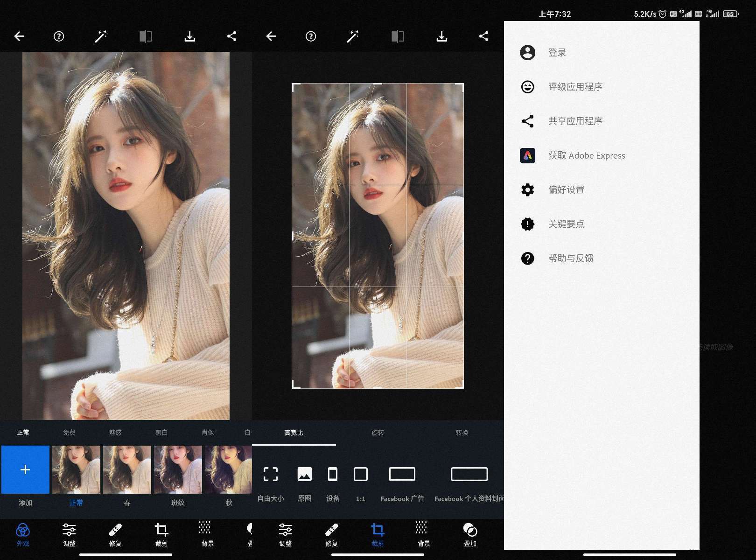Tap the auto-enhance magic wand in the left screen

tap(101, 36)
